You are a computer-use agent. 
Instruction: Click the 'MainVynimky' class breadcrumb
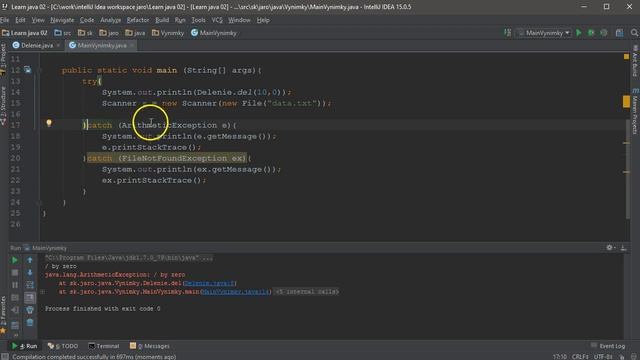click(214, 33)
